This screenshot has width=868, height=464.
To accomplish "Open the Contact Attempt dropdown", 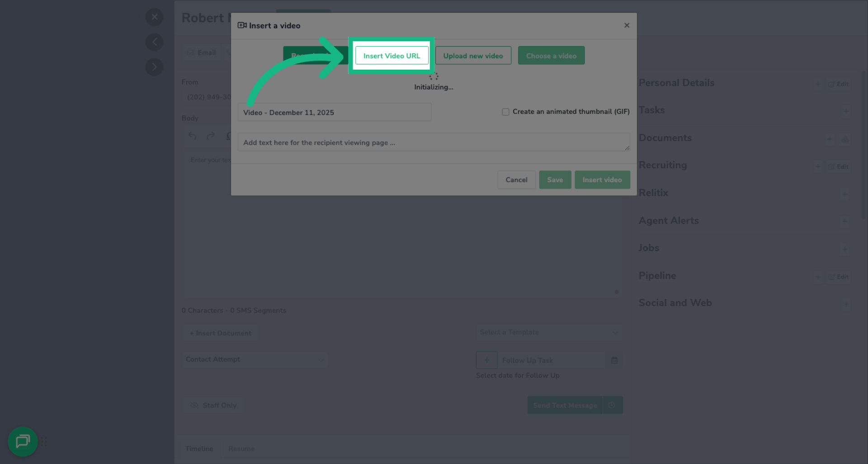I will (x=255, y=360).
